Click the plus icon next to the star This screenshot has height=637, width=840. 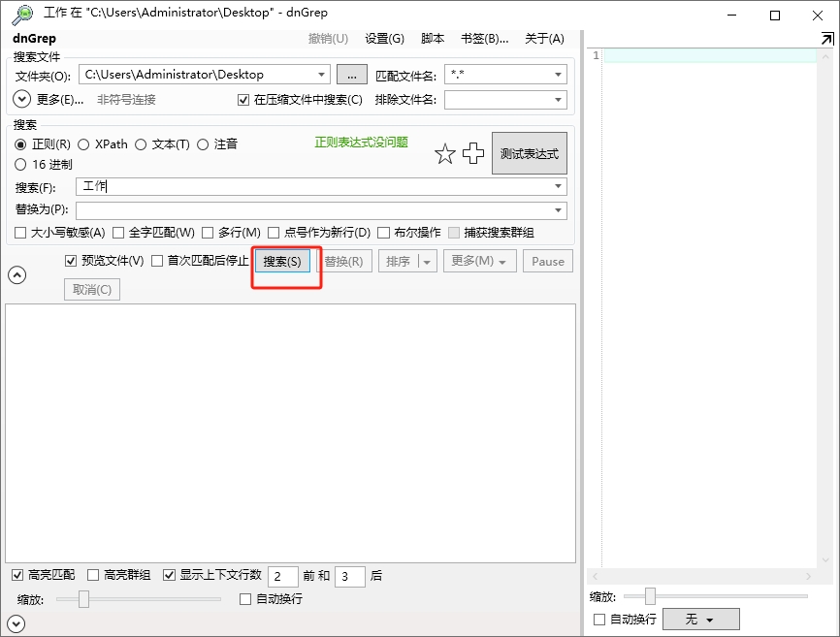(x=472, y=153)
